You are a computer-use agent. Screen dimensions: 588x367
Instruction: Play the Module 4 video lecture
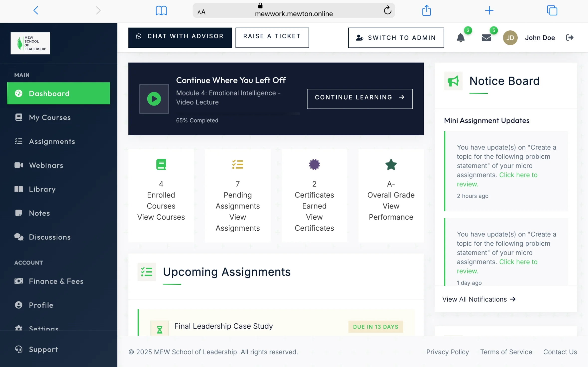pos(154,99)
